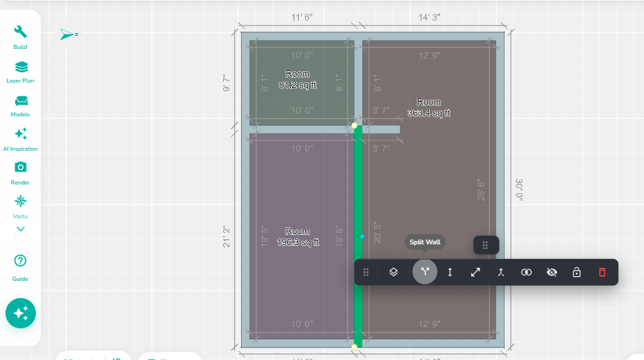
Task: Click the Split Wall tool
Action: tap(425, 272)
